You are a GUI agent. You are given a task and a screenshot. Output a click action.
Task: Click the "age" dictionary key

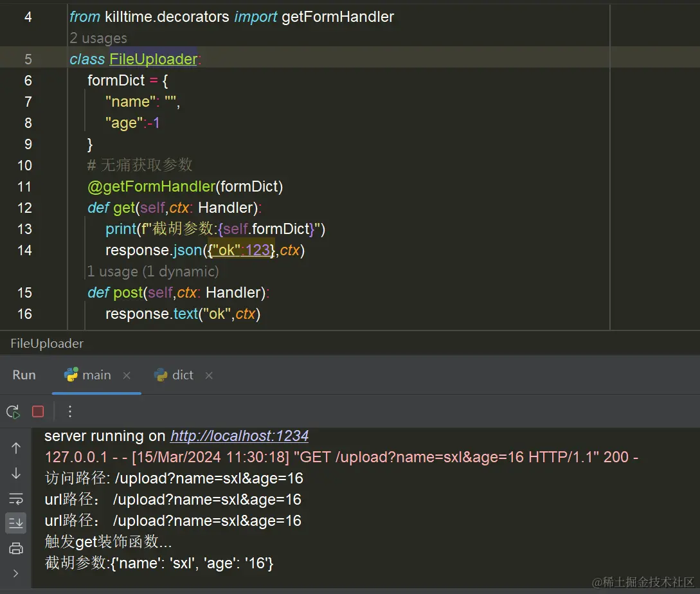click(124, 123)
